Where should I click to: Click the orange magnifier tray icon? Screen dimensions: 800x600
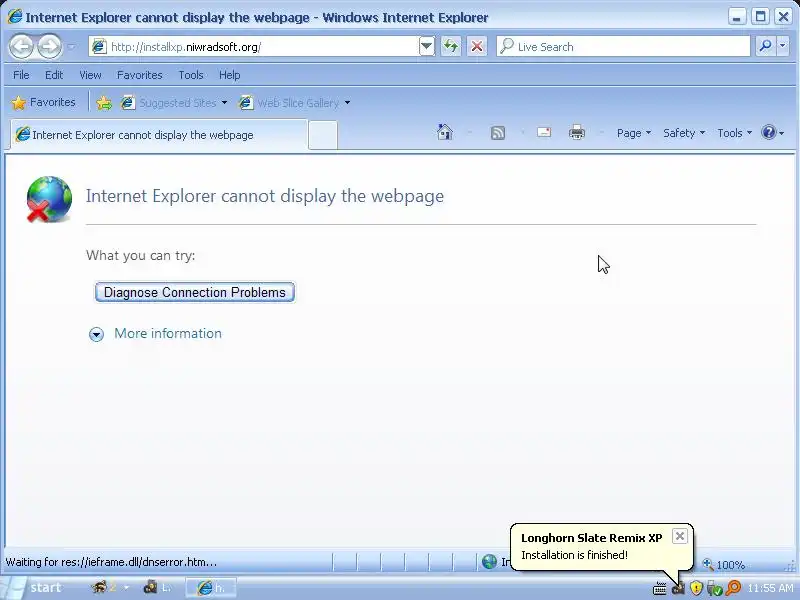click(734, 588)
